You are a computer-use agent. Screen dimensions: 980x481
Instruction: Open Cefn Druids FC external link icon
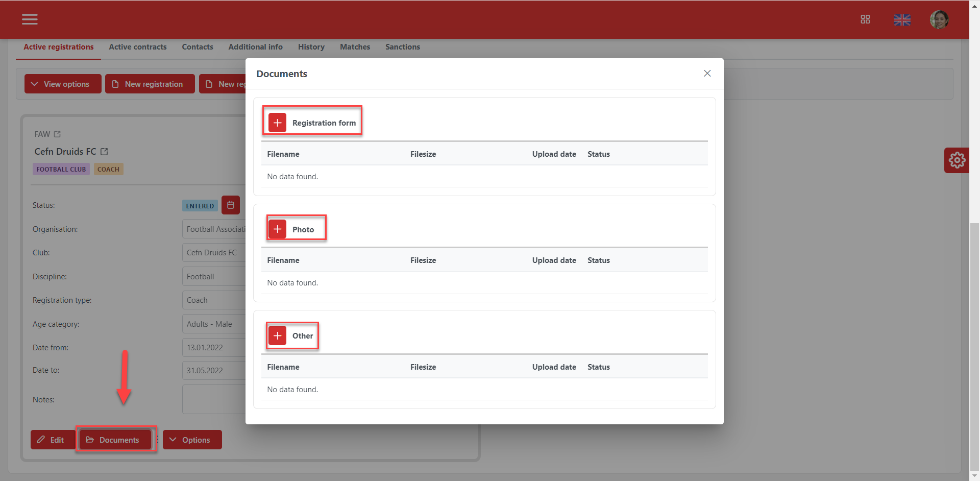coord(105,152)
